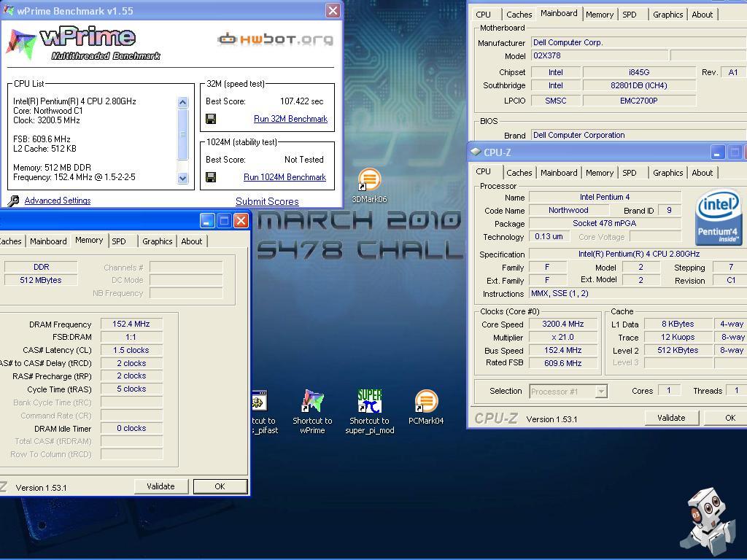The height and width of the screenshot is (560, 747).
Task: Open the Graphics tab in the top CPU-Z mainboard window
Action: coord(668,15)
